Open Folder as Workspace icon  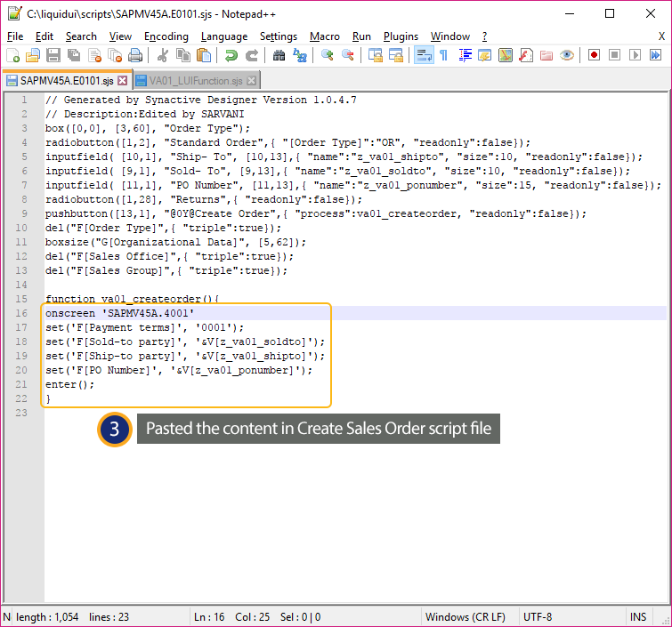tap(546, 55)
